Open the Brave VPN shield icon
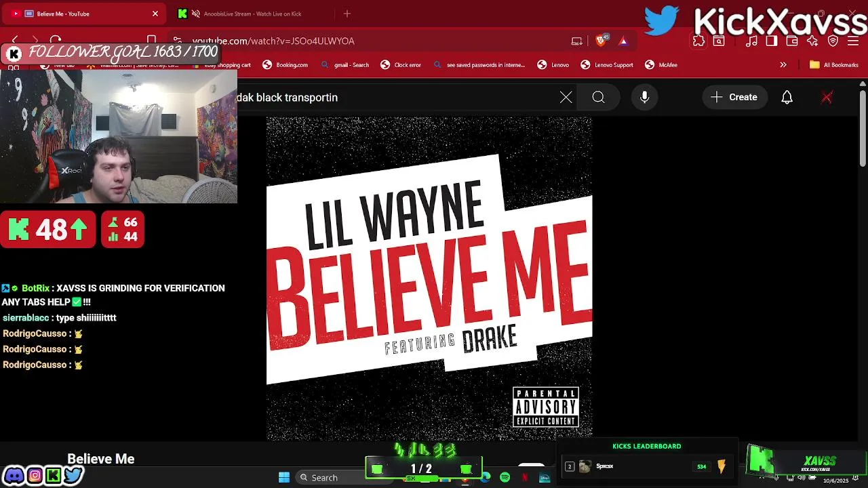Screen dimensions: 868x488 click(x=833, y=41)
